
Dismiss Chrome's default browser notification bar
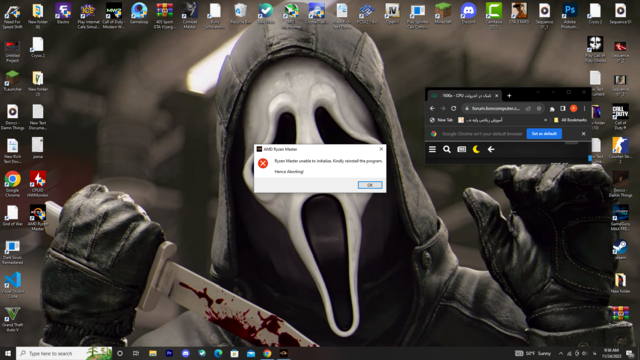coord(583,133)
